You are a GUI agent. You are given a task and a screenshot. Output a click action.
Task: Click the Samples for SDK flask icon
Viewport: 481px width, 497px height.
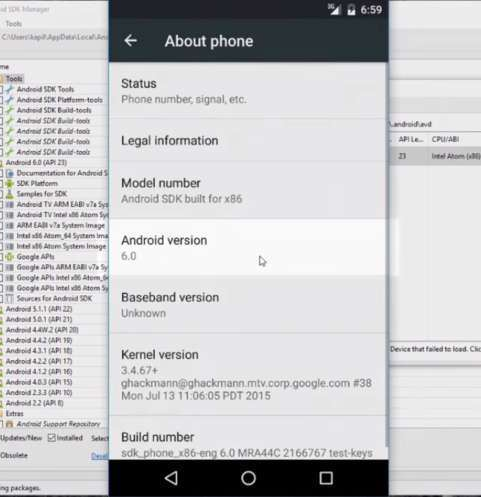pos(10,194)
